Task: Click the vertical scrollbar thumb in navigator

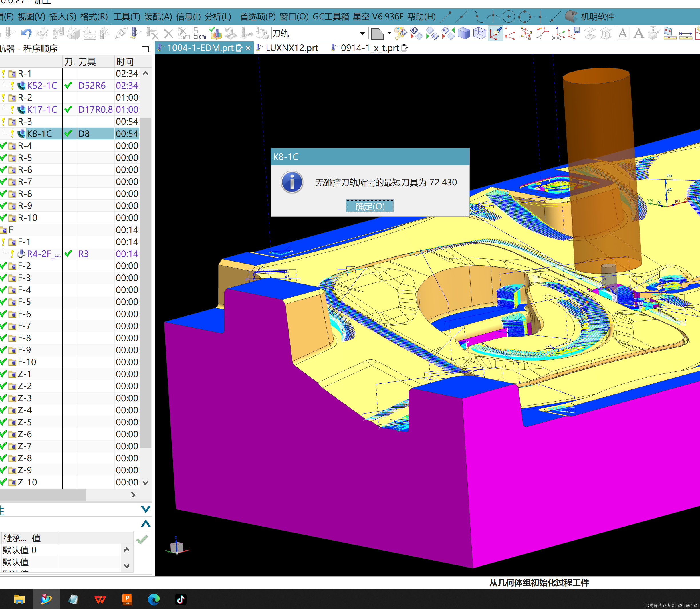Action: pyautogui.click(x=145, y=282)
